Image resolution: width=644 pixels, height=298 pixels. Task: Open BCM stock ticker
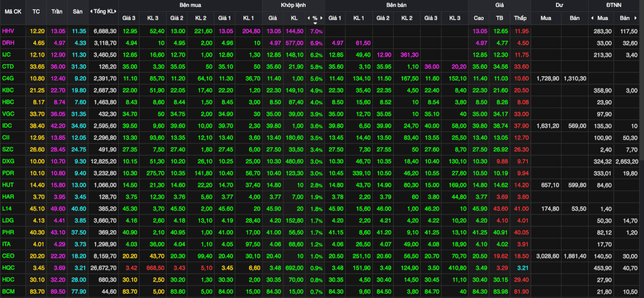8,290
